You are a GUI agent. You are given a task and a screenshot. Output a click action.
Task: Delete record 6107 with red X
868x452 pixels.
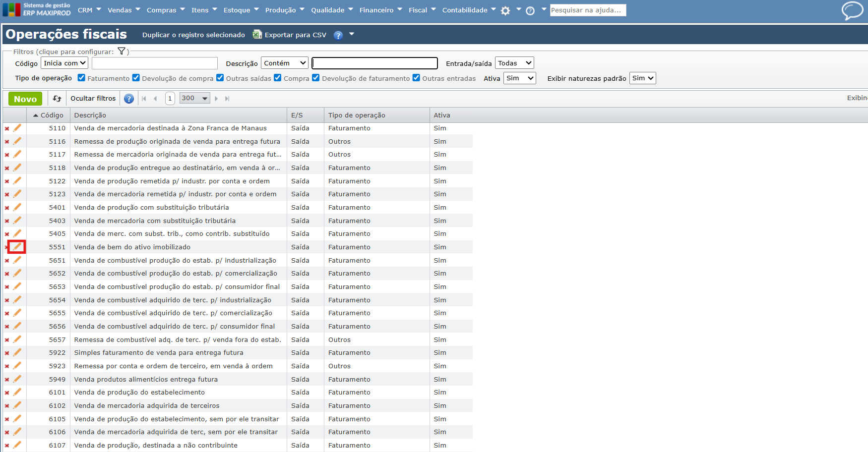click(x=7, y=446)
